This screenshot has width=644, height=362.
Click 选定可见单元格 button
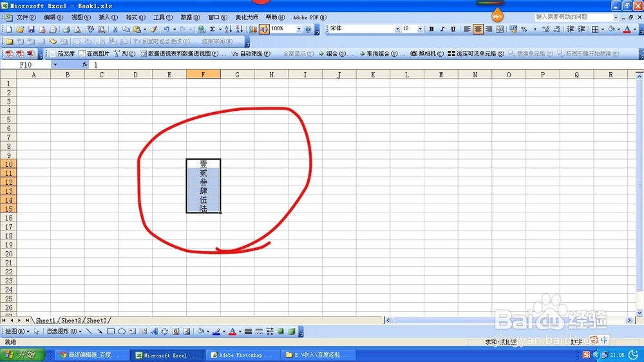point(476,54)
